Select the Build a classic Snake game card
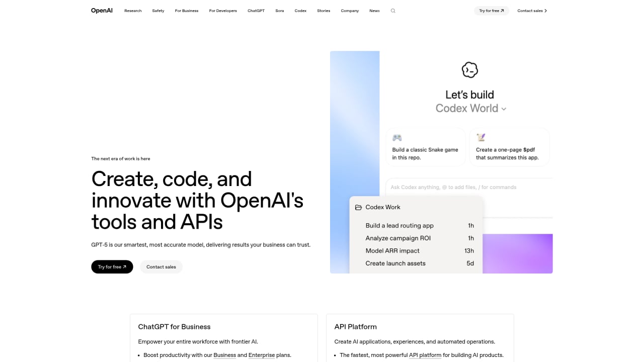 [x=426, y=147]
